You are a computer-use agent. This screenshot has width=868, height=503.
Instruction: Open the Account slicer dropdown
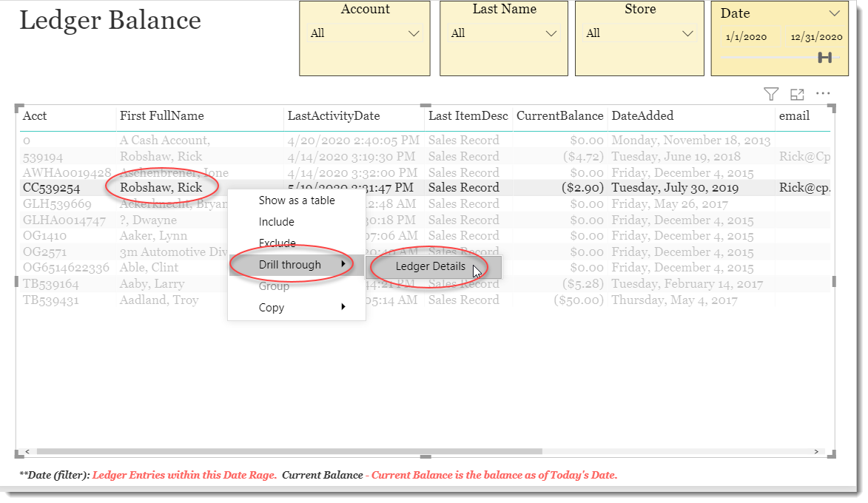coord(414,33)
